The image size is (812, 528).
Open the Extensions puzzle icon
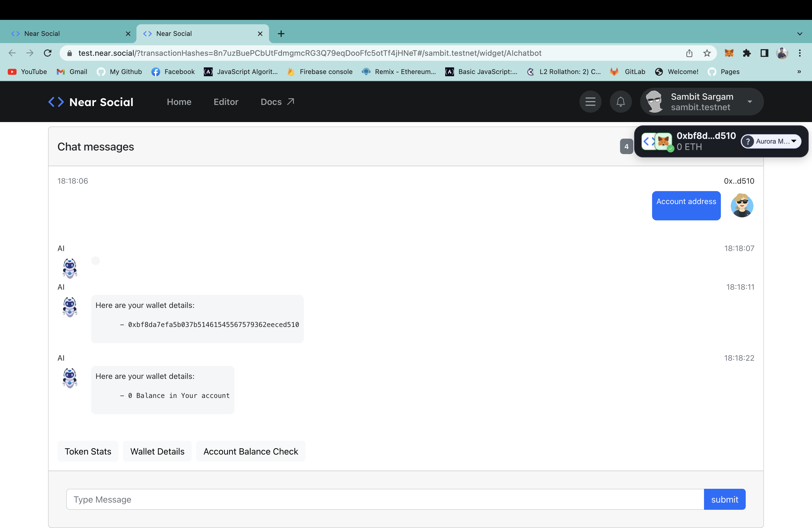coord(747,53)
